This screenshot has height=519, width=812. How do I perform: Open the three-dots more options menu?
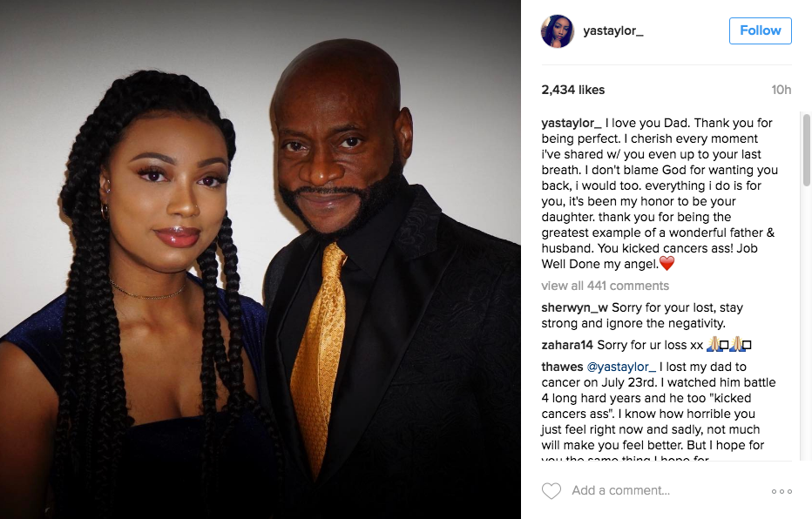point(782,491)
